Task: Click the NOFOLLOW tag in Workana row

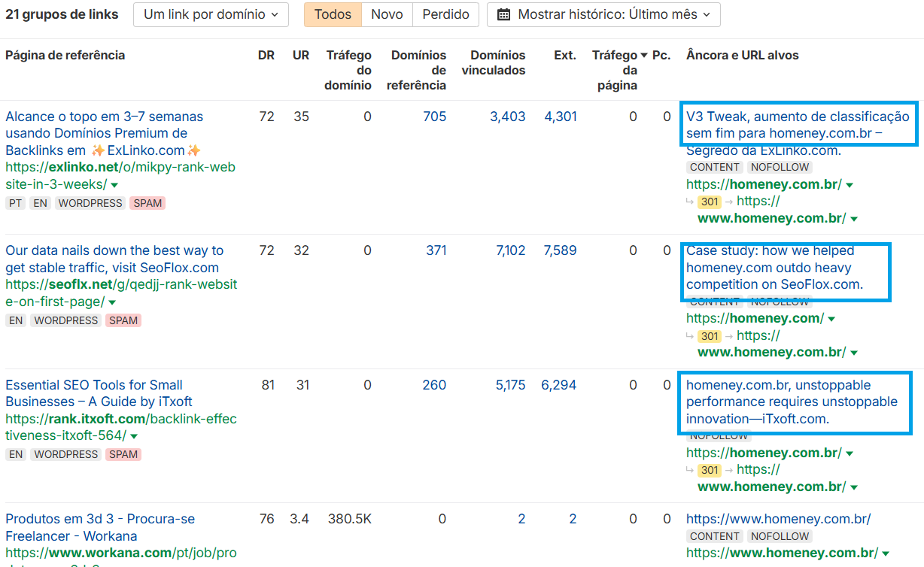Action: click(780, 536)
